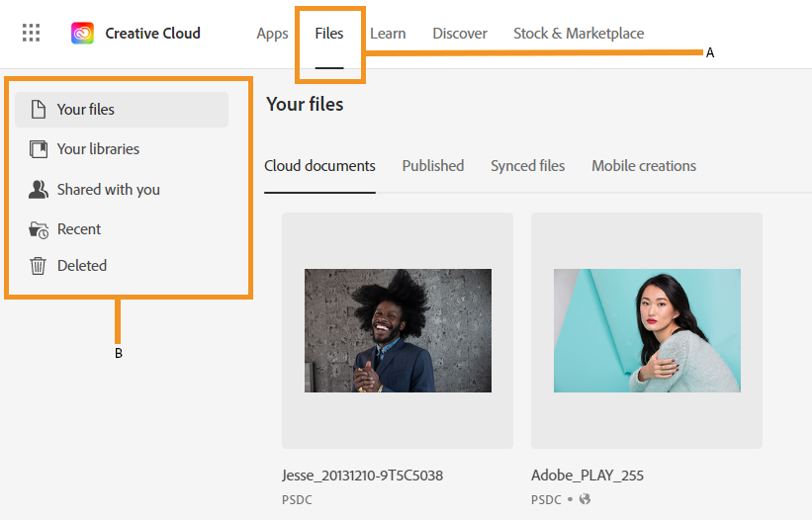812x520 pixels.
Task: Show the Synced files tab
Action: 528,166
